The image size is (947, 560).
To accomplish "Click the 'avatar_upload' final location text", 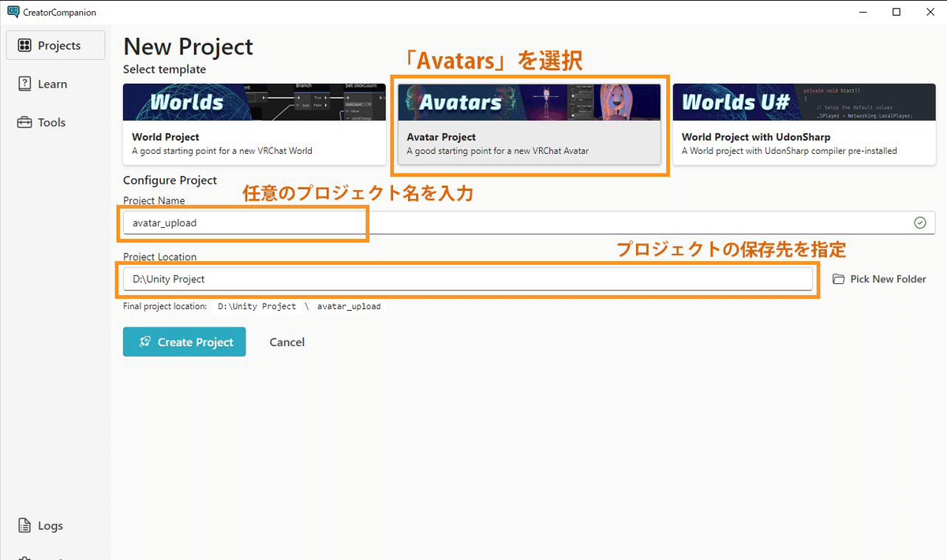I will tap(349, 306).
